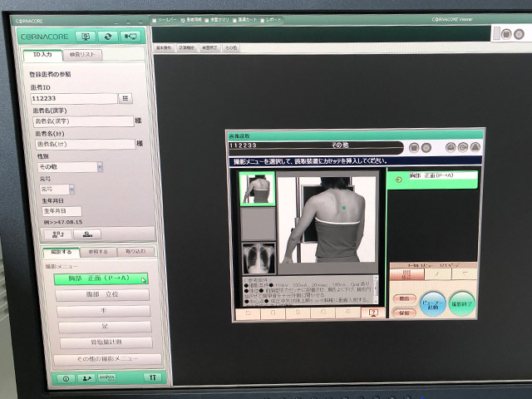The image size is (532, 399).
Task: Click the 患者ID input field with 112233
Action: [x=74, y=98]
